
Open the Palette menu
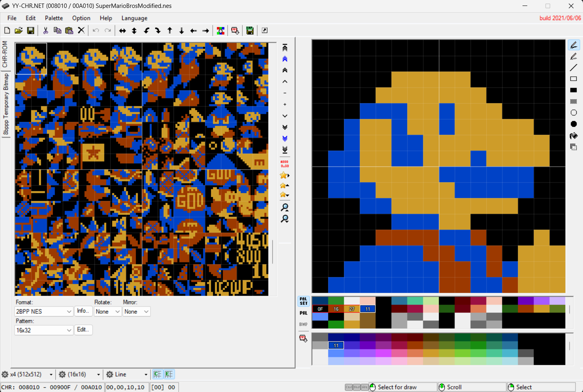(54, 18)
